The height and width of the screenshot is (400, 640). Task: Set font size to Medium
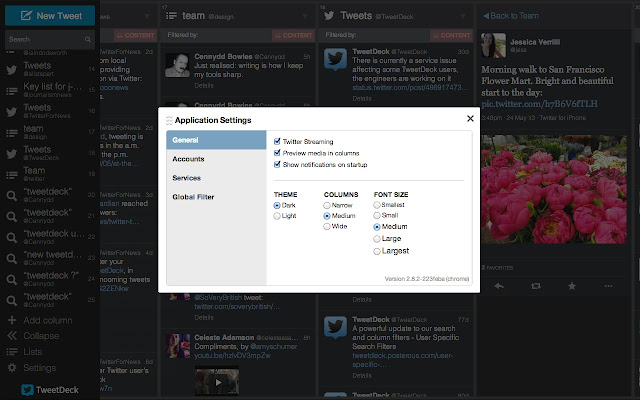377,227
